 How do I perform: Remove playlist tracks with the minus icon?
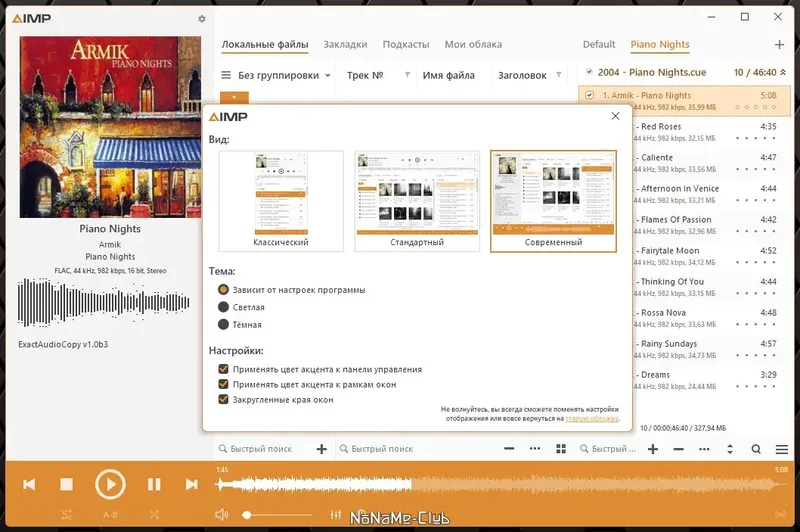pos(678,449)
